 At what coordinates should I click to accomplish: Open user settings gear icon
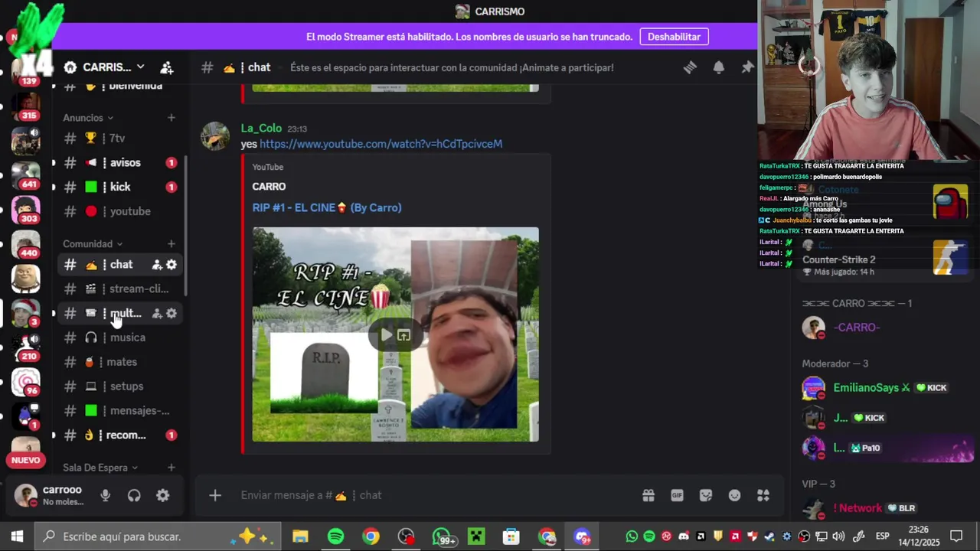tap(162, 495)
